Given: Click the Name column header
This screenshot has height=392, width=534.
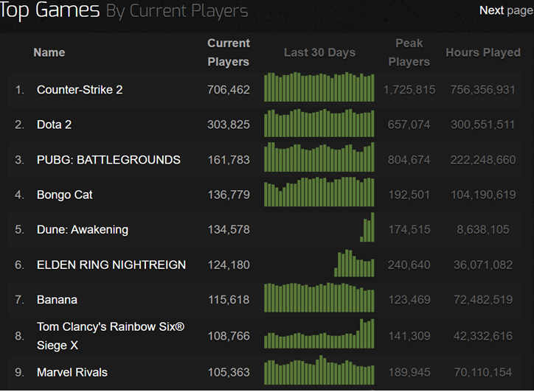Looking at the screenshot, I should 49,53.
